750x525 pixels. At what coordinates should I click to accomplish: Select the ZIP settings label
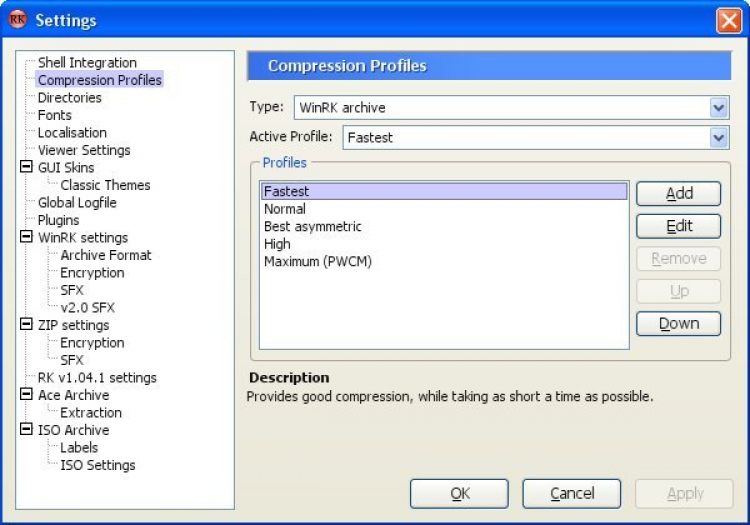74,325
